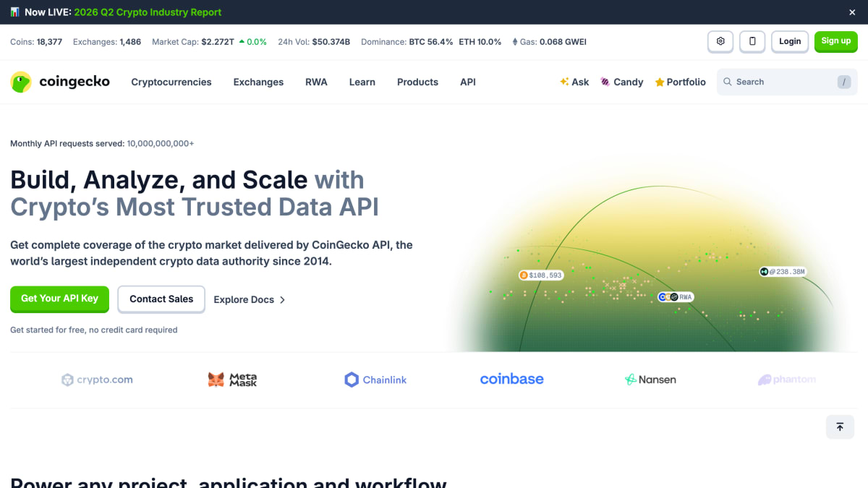868x488 pixels.
Task: Click Get Your API Key button
Action: (59, 299)
